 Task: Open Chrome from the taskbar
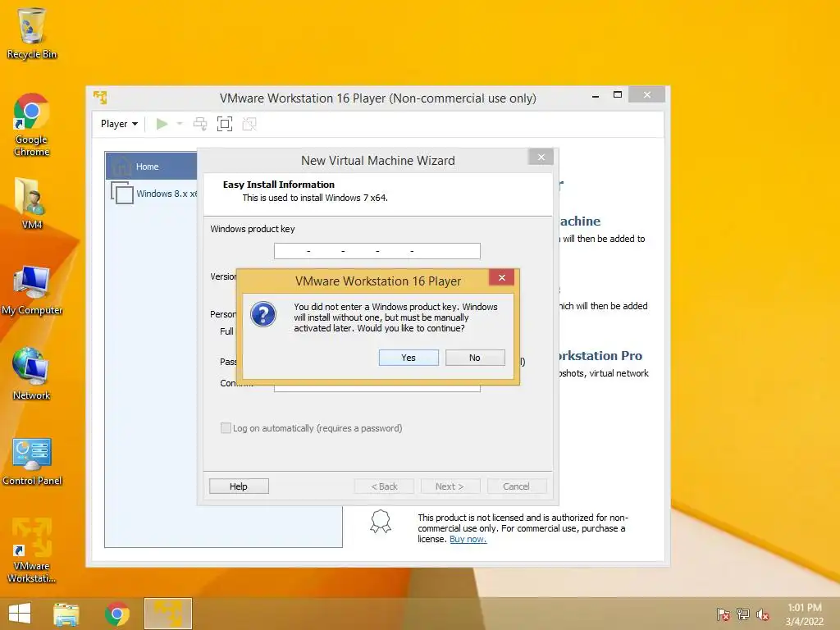pos(116,614)
